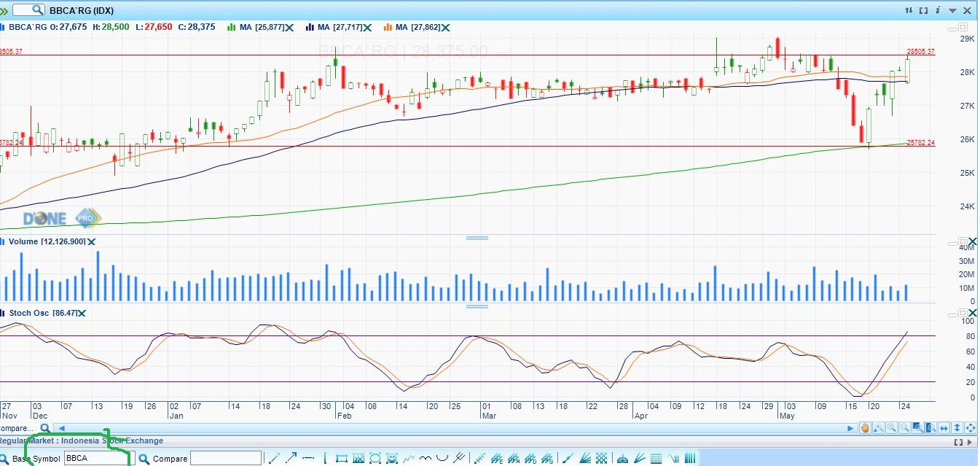This screenshot has height=466, width=980.
Task: Maximize the Stoch Osc pane
Action: point(964,313)
